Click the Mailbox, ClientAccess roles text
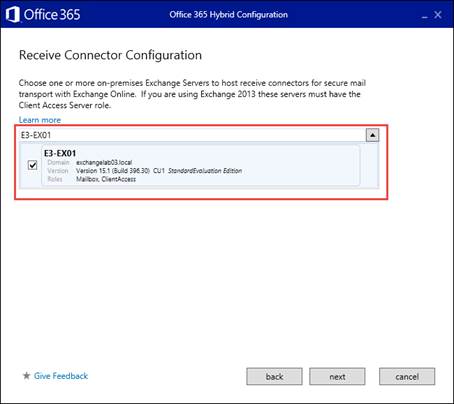Screen dimensions: 454x404 (x=106, y=179)
